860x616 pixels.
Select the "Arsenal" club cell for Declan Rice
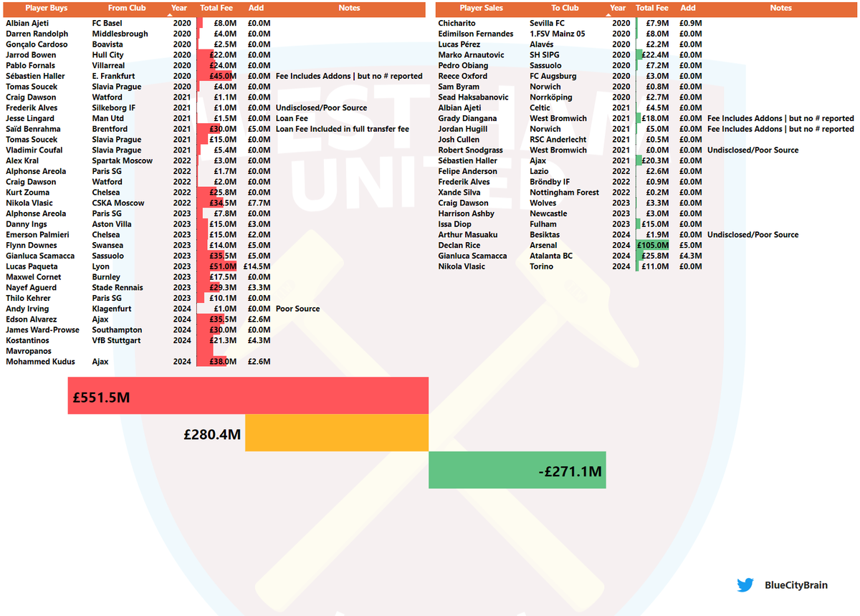point(545,245)
